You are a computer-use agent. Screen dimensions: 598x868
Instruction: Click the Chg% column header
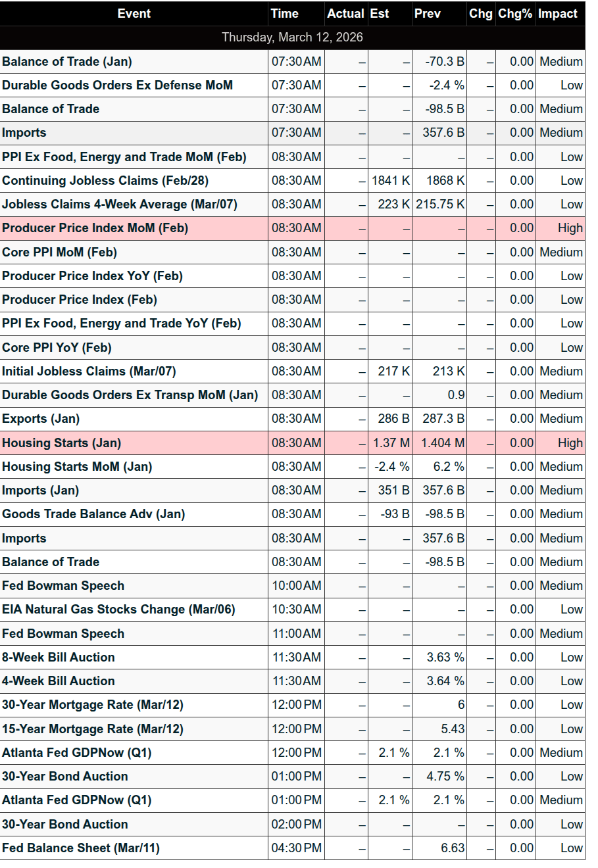click(514, 14)
